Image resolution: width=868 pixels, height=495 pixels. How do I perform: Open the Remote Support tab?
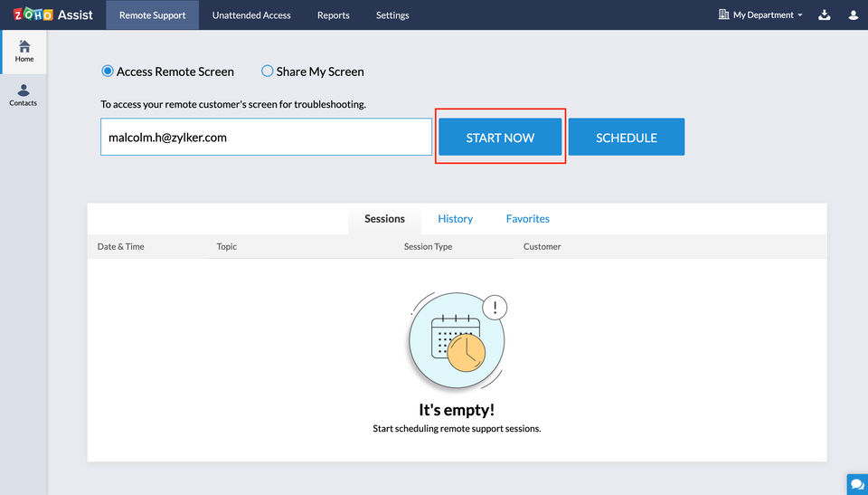(152, 15)
